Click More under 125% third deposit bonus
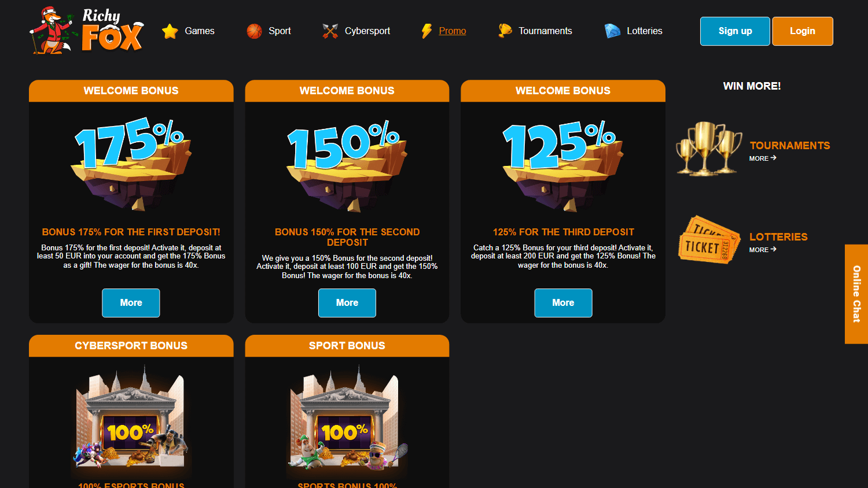 (563, 303)
